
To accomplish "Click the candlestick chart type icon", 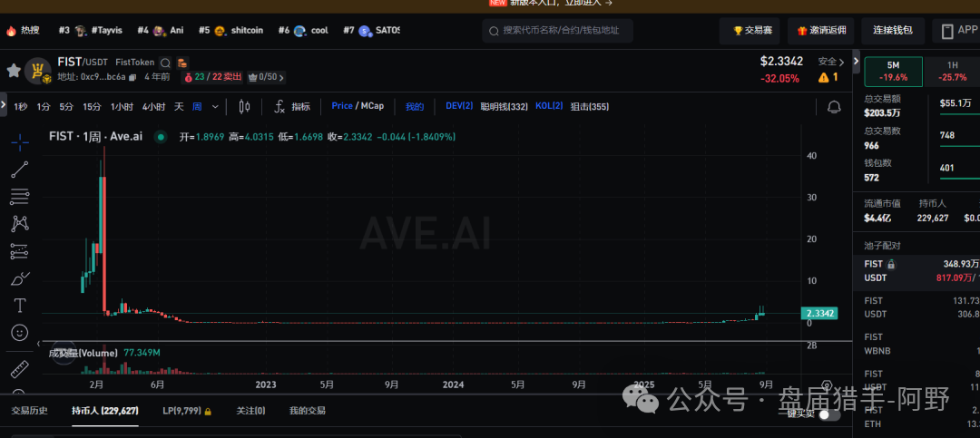I will [x=243, y=106].
